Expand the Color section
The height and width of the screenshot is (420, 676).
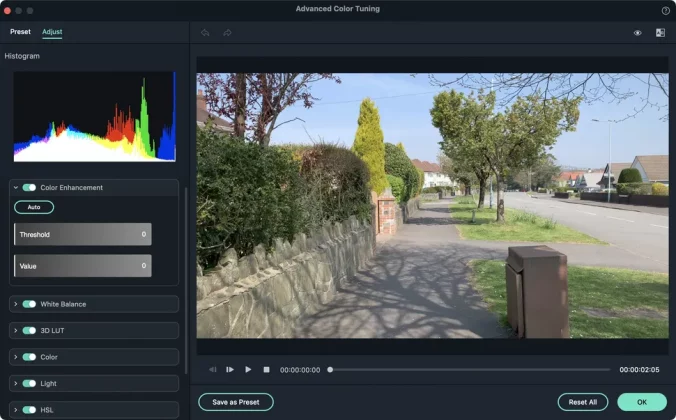16,357
